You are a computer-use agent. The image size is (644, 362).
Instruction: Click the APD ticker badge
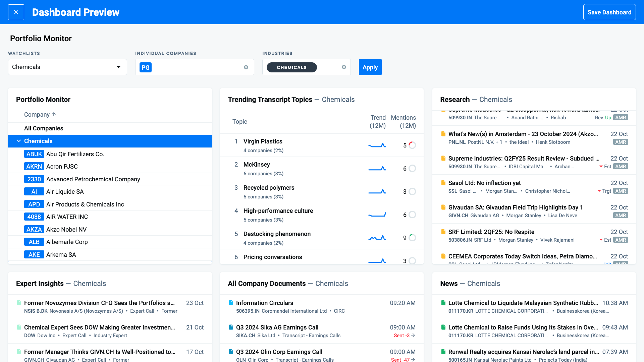point(34,204)
